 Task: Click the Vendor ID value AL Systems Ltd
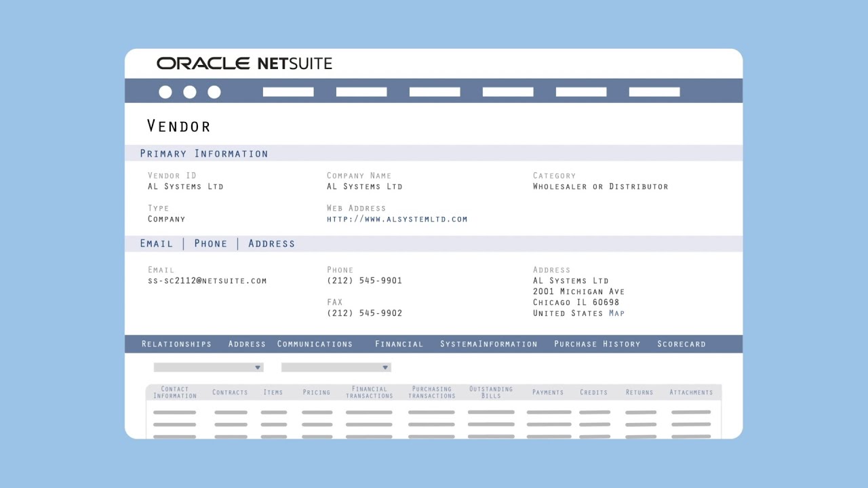(185, 186)
